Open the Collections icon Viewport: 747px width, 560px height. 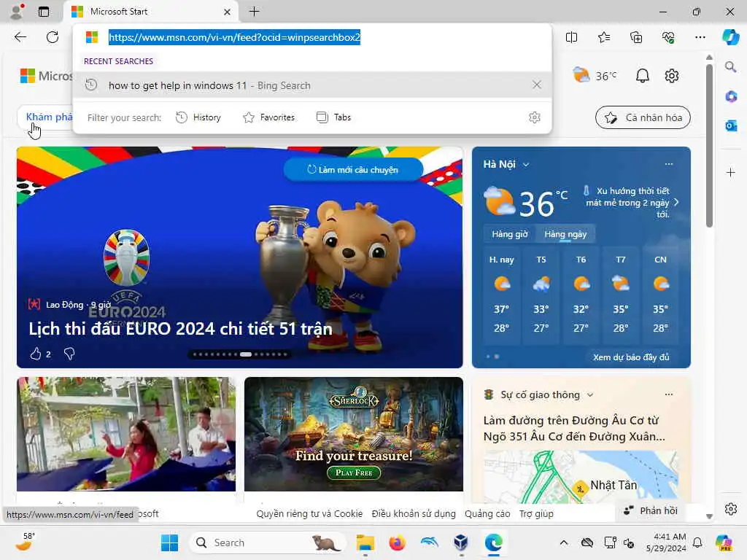[x=636, y=37]
